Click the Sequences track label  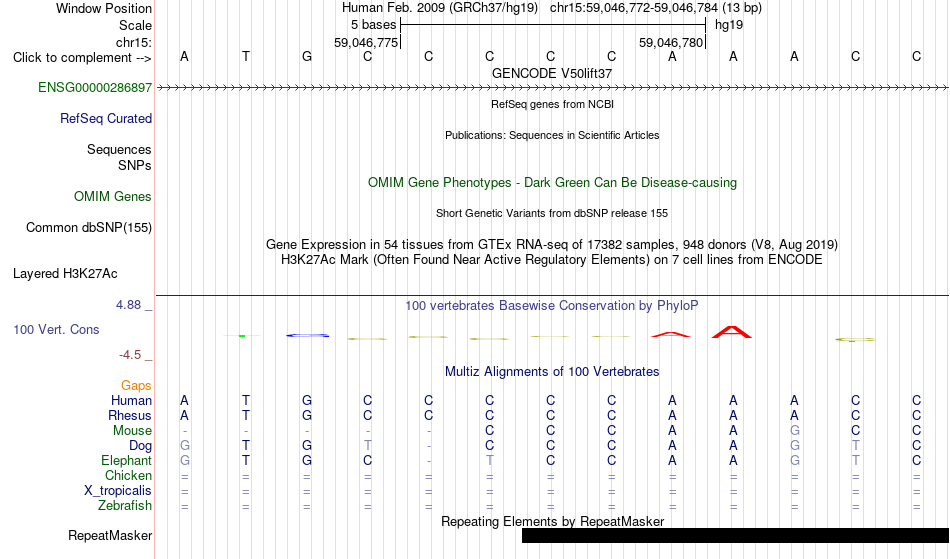tap(119, 150)
